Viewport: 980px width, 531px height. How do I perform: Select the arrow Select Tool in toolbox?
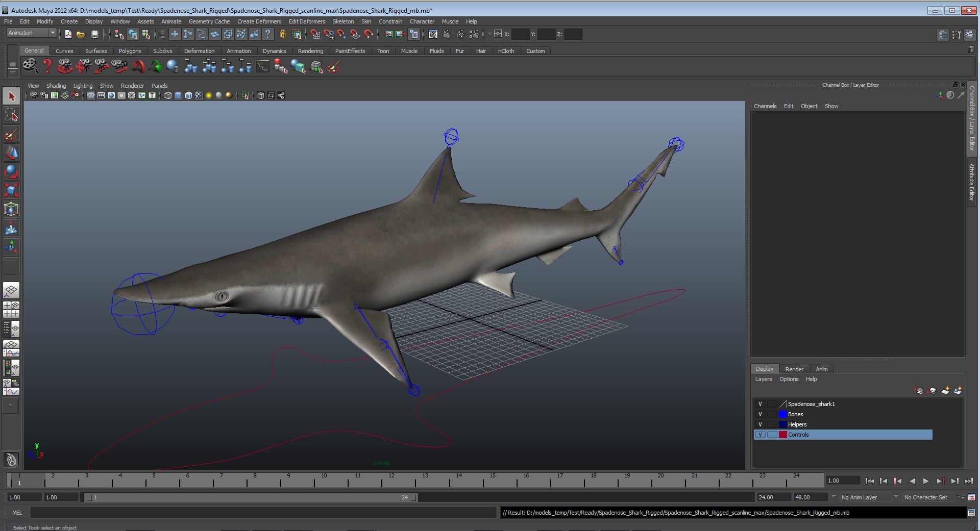tap(11, 96)
